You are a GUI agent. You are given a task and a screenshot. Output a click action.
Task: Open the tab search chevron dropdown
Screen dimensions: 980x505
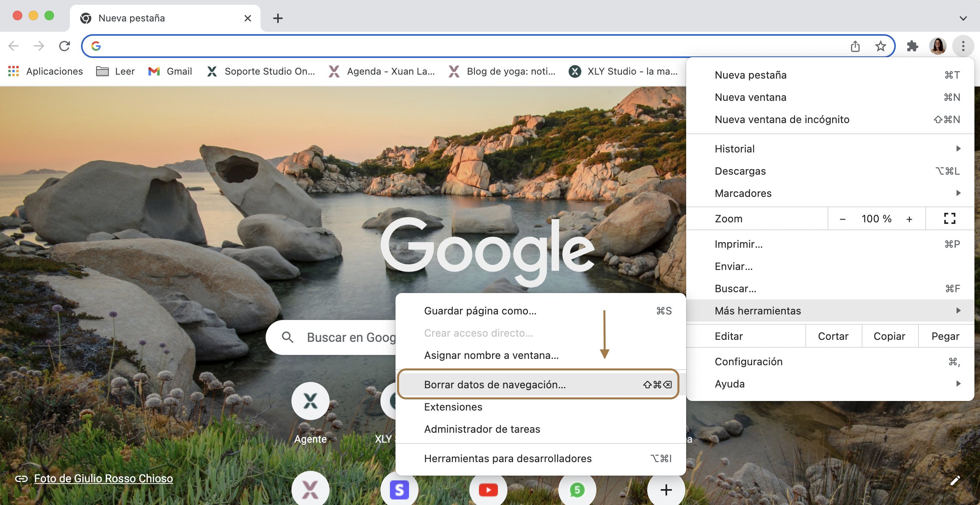click(x=963, y=18)
